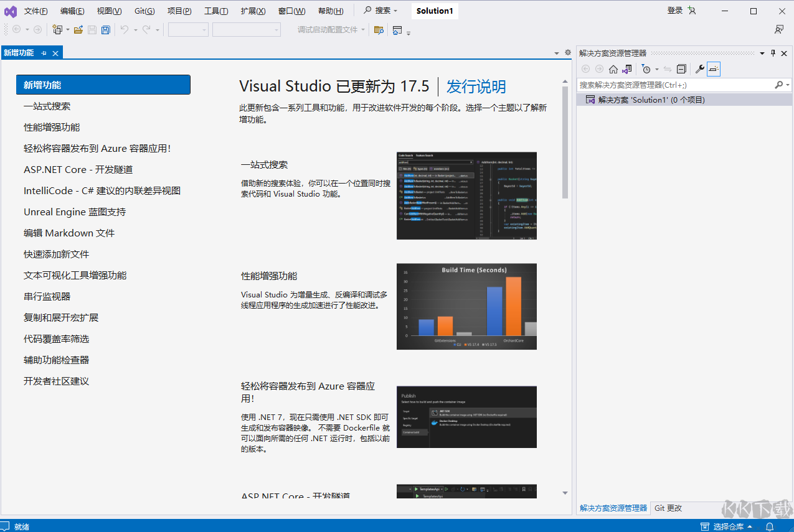Open the pending-changes filter dropdown arrow

657,69
